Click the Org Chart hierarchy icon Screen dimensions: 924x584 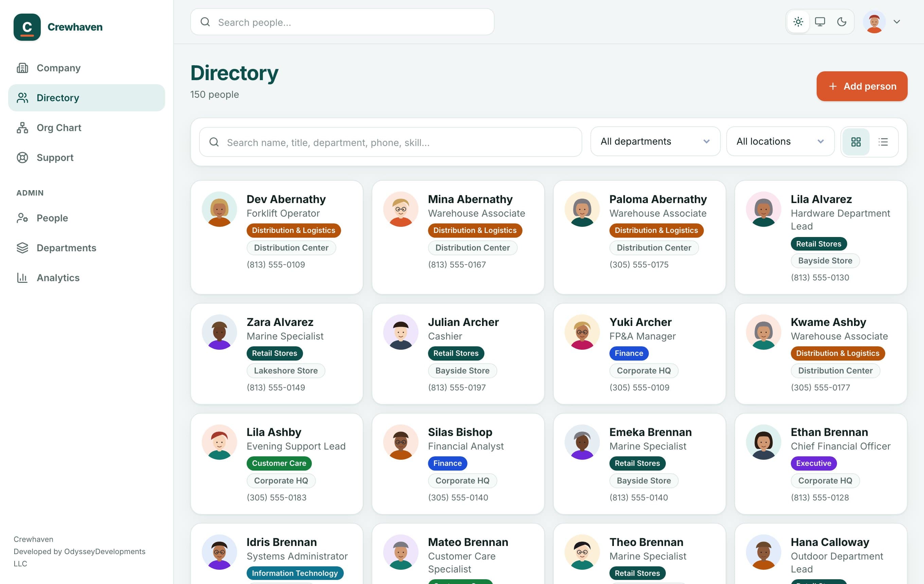[22, 128]
